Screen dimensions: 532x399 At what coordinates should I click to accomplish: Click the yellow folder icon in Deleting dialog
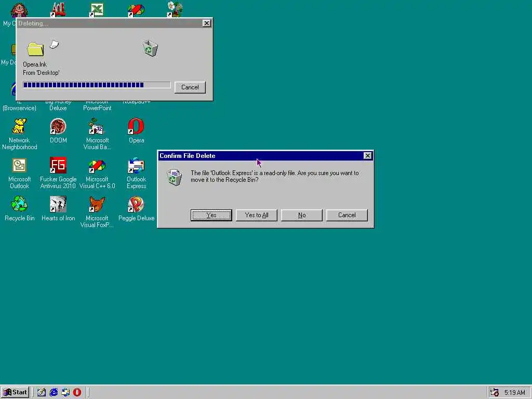coord(36,49)
